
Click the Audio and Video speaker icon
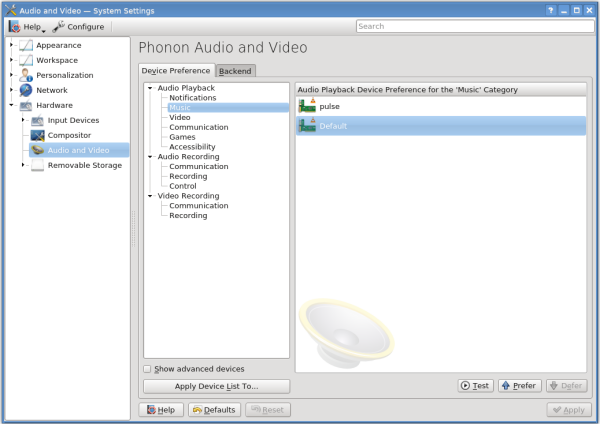[x=38, y=150]
